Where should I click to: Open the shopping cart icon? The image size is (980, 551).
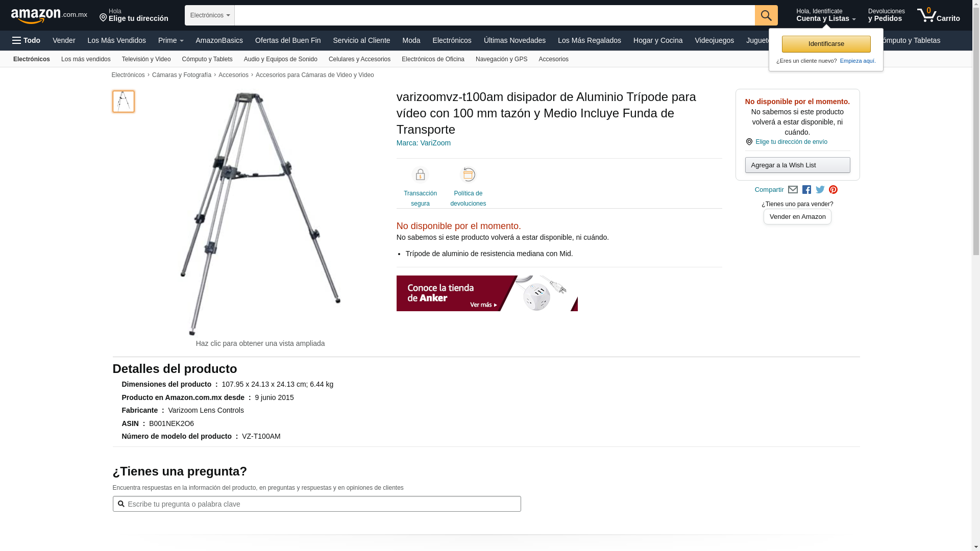(x=938, y=15)
